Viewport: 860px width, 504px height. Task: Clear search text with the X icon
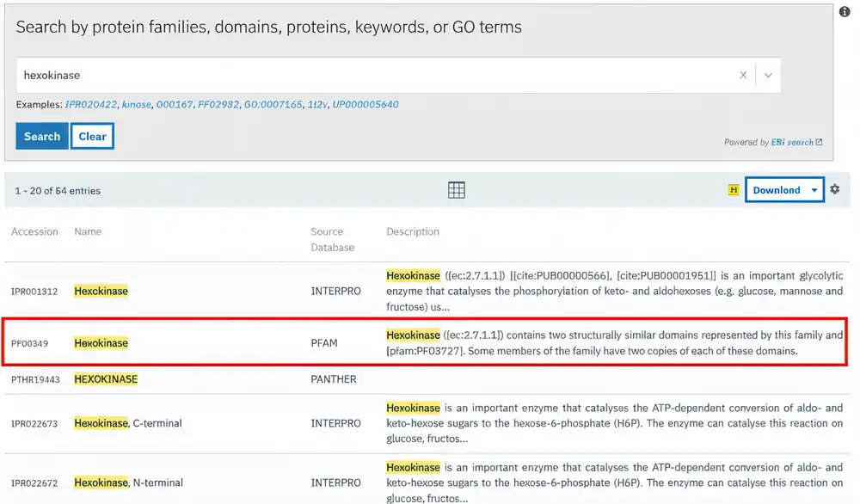pos(743,76)
